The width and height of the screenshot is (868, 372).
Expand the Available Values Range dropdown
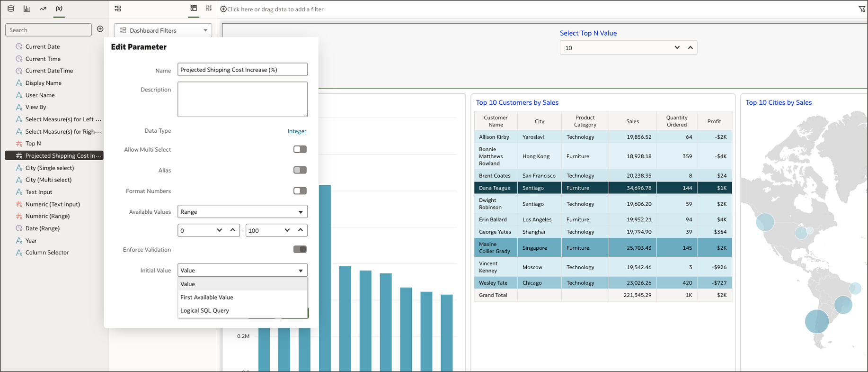pyautogui.click(x=242, y=212)
